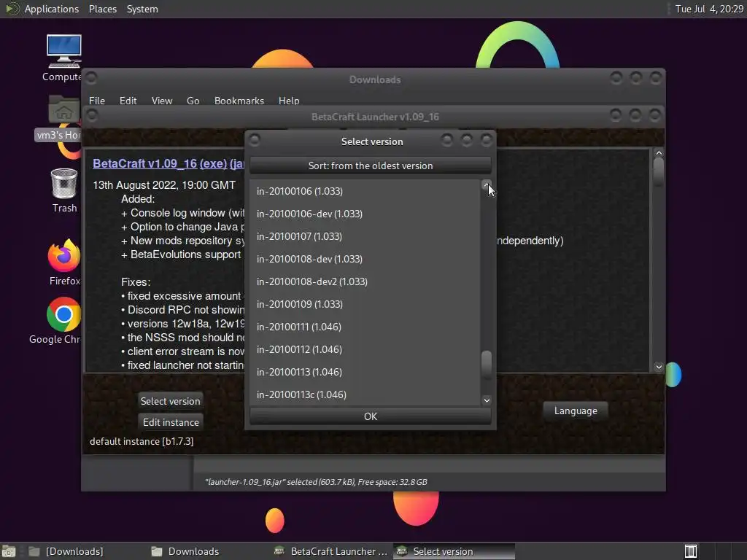Select version in-20100106 (1.033)

pos(365,191)
